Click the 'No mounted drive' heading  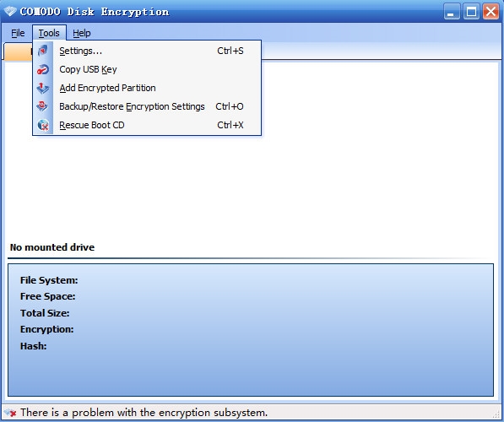coord(52,247)
